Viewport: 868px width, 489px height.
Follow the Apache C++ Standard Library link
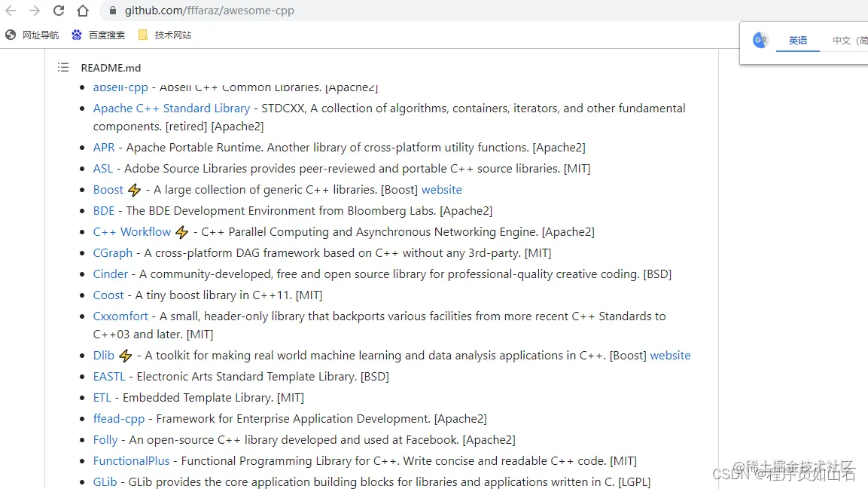coord(172,108)
